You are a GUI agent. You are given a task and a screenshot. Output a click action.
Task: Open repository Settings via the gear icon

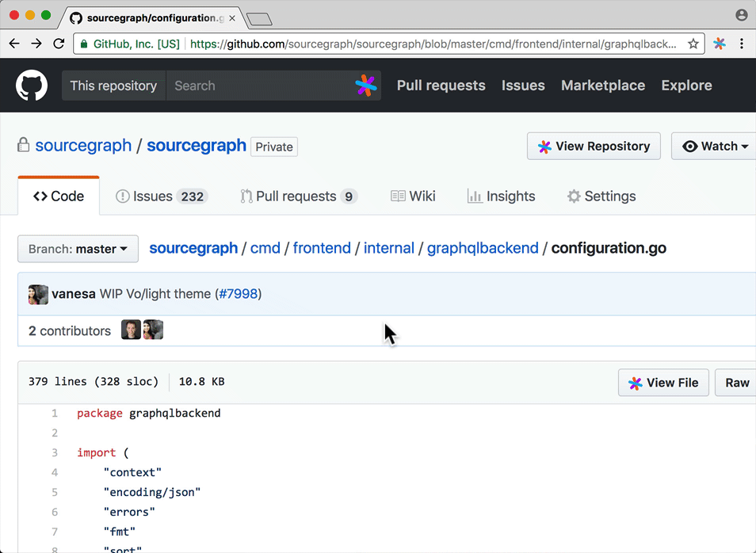(x=573, y=196)
